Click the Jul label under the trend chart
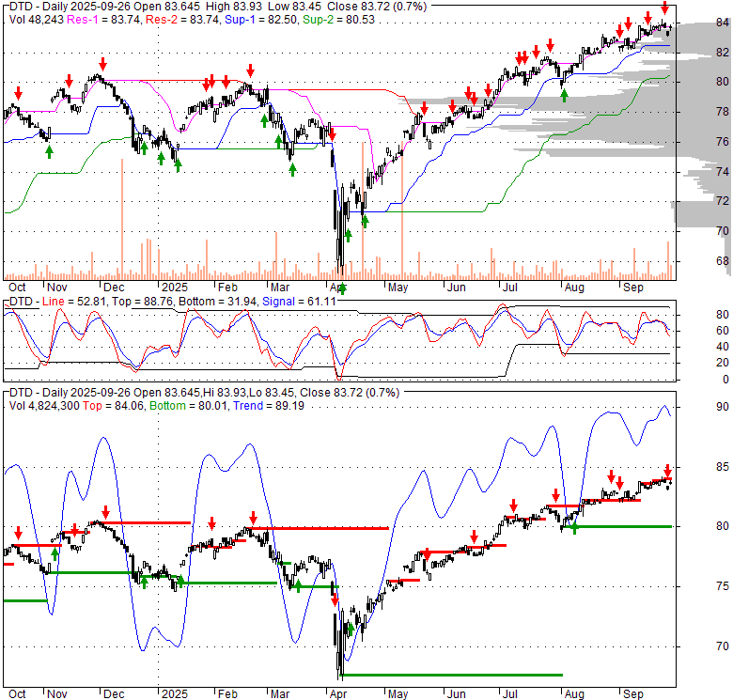The height and width of the screenshot is (700, 733). tap(509, 694)
